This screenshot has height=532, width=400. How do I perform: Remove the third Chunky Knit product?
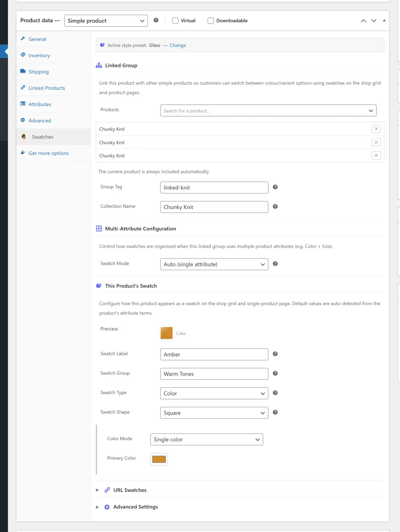pos(376,155)
